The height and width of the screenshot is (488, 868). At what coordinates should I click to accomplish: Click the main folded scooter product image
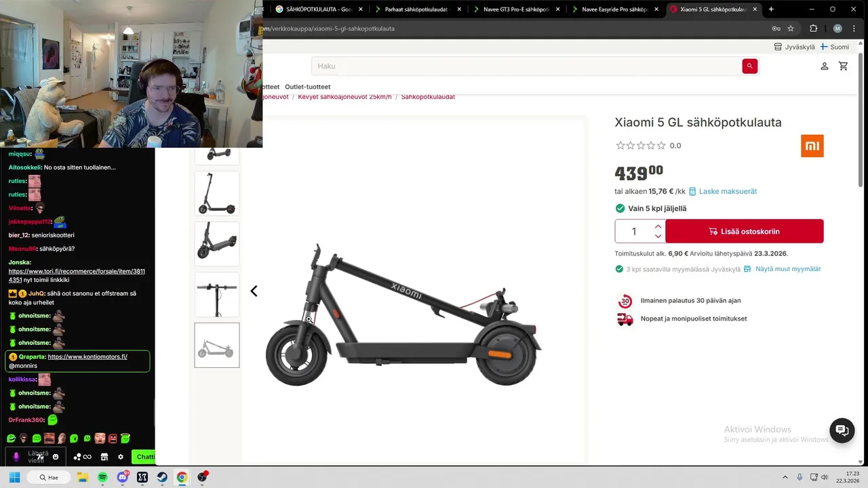point(403,315)
